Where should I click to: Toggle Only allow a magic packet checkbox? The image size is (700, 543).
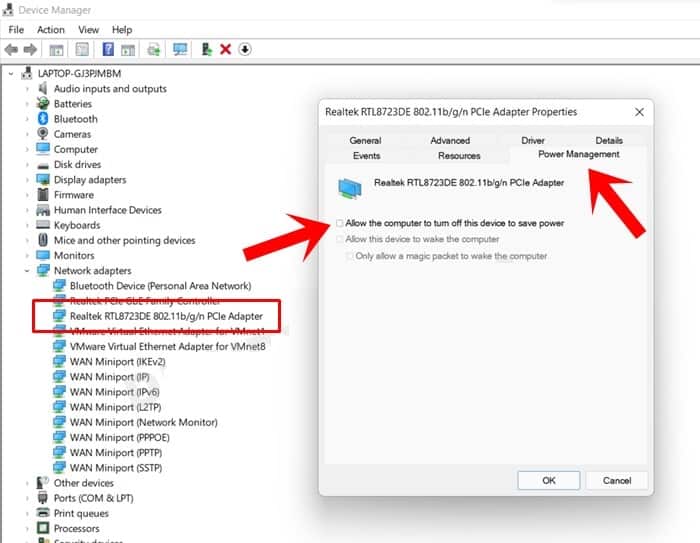click(x=350, y=256)
